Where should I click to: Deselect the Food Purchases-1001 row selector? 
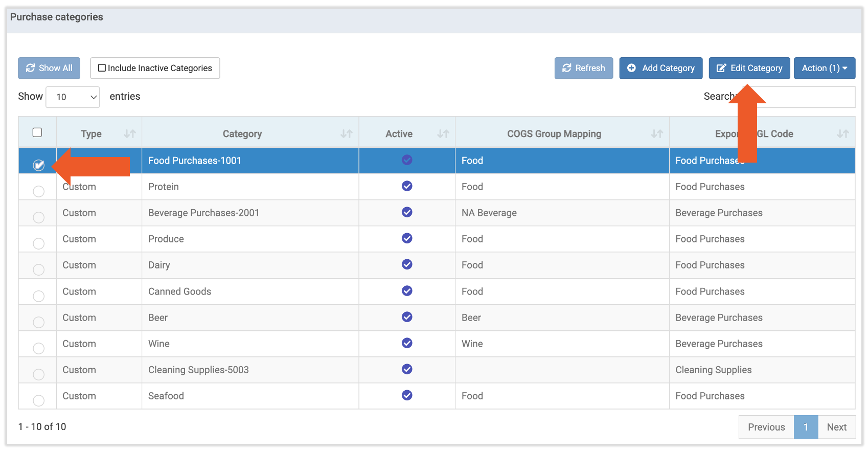coord(38,165)
